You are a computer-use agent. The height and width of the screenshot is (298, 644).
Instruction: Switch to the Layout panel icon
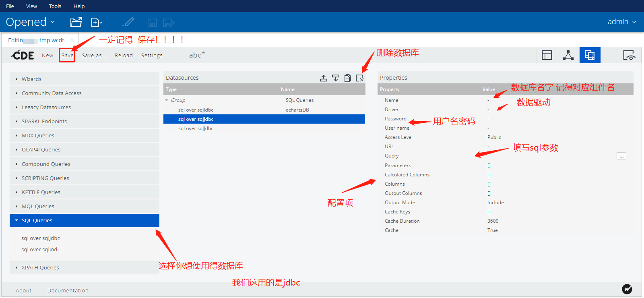click(547, 55)
